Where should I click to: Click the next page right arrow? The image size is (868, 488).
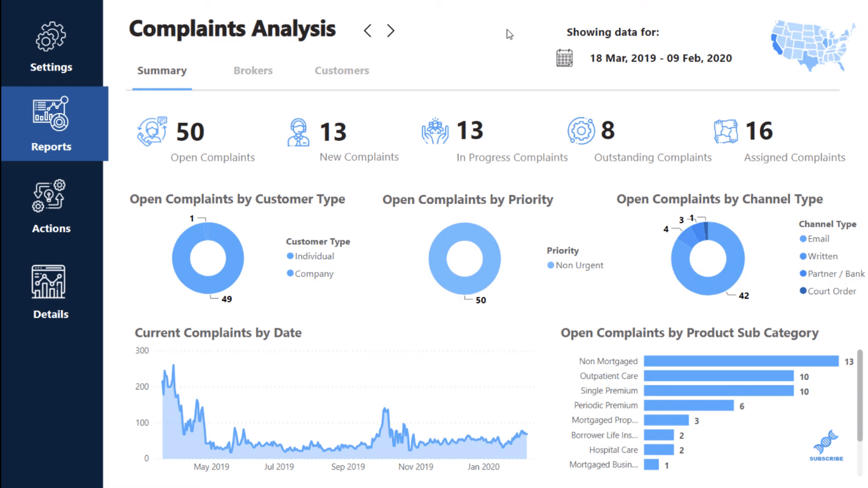point(391,30)
